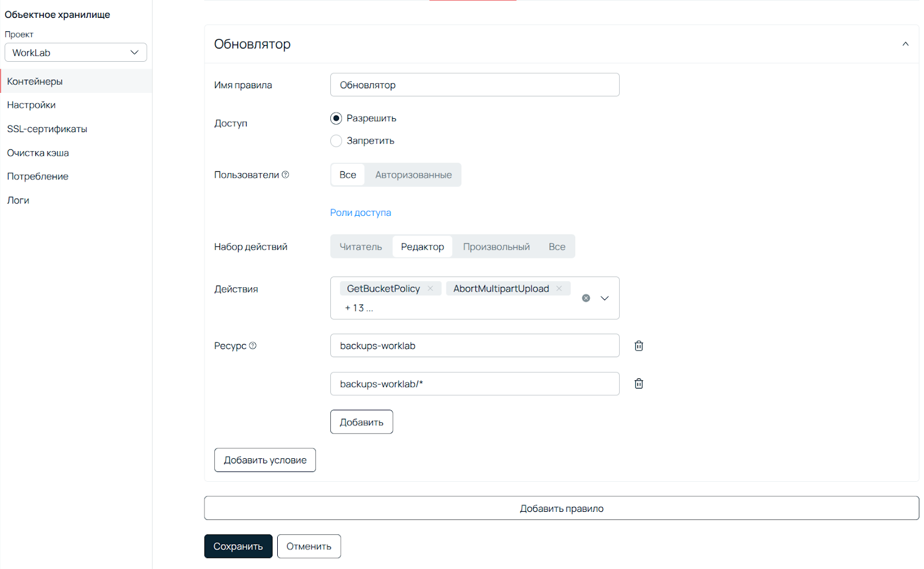Open the Роли доступа link

coord(360,212)
